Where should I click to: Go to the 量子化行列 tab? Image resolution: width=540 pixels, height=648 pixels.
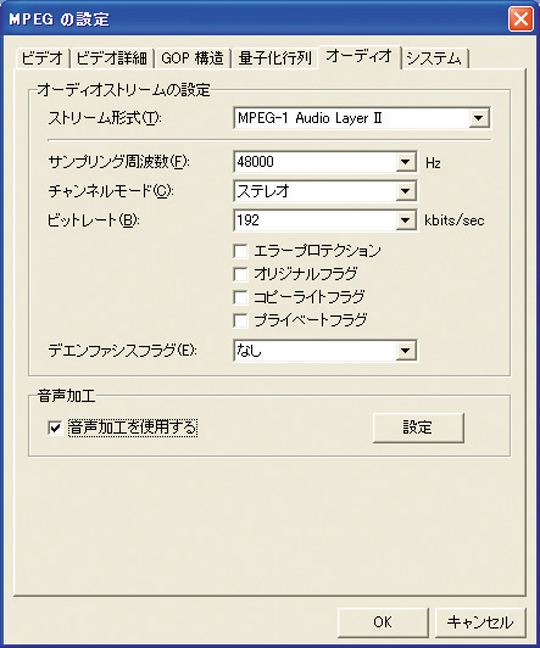coord(275,58)
